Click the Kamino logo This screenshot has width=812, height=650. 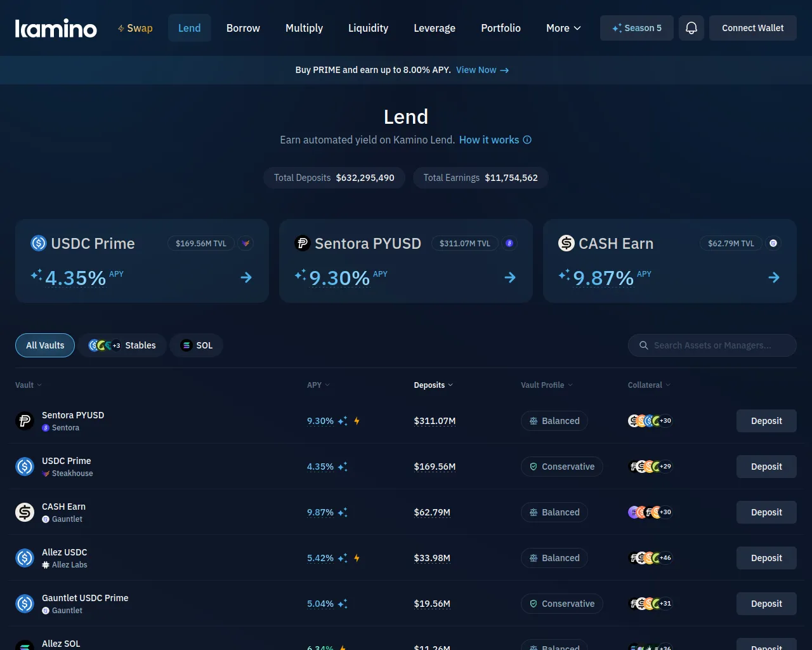click(x=56, y=28)
